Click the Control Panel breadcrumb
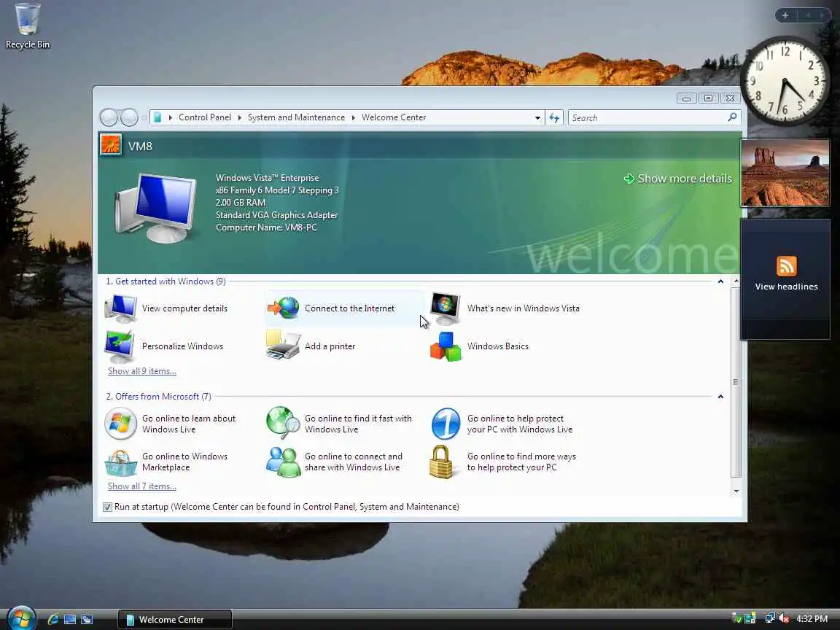The height and width of the screenshot is (630, 840). pos(205,117)
